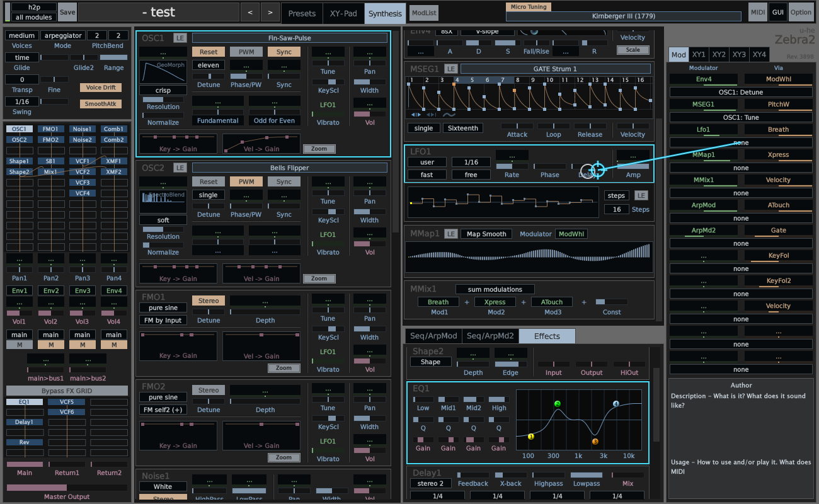Select the blue EQ1 node 4

point(616,404)
